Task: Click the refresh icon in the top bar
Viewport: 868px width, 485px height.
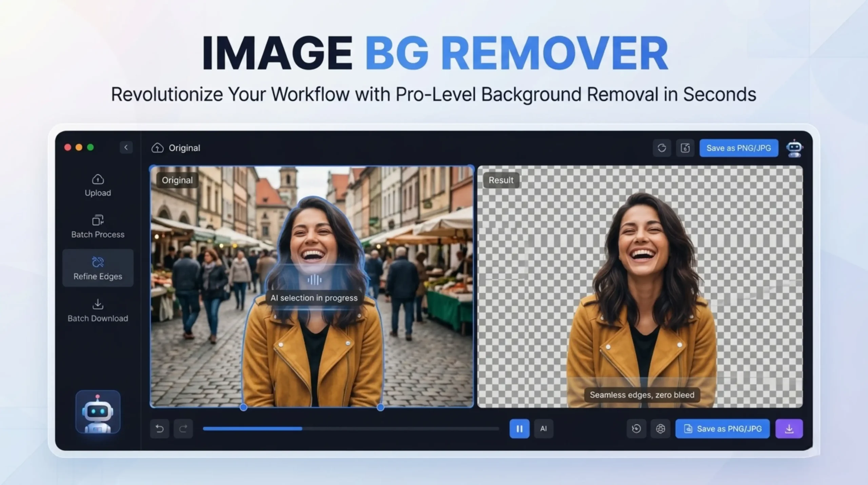Action: (662, 148)
